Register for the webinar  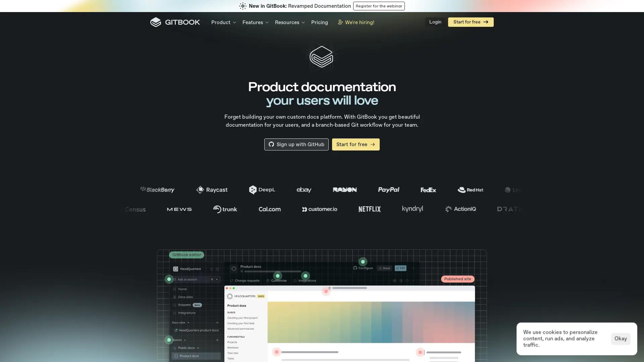[379, 6]
